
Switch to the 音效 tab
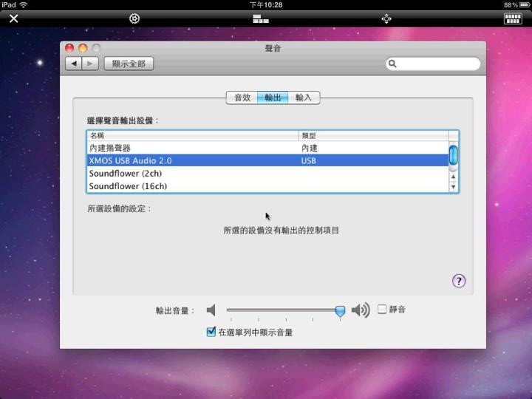(242, 98)
